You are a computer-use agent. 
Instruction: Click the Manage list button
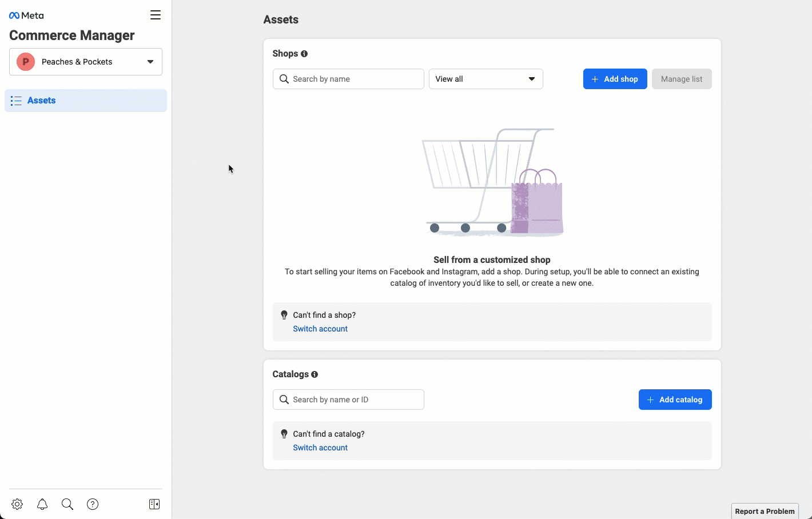[682, 79]
